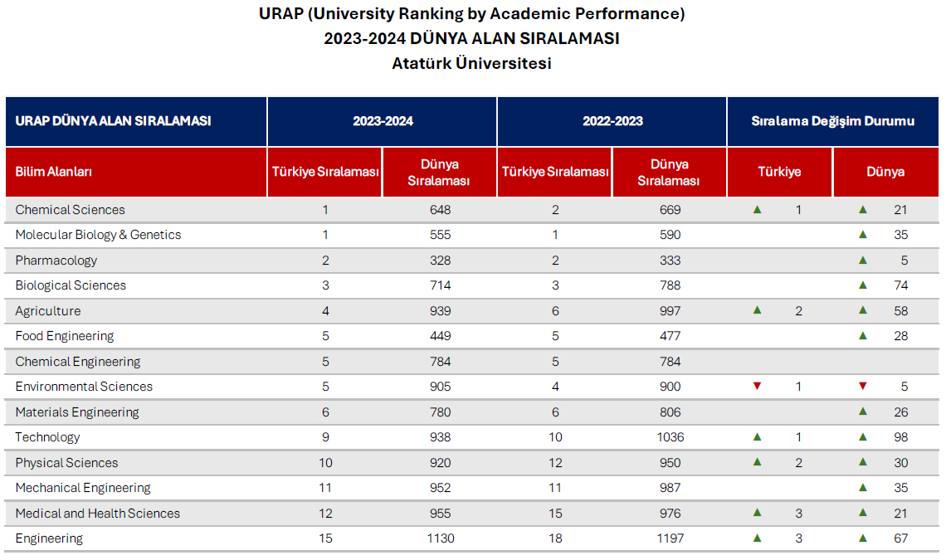Select the 2022-2023 column group header
Viewport: 946px width, 560px height.
coord(612,121)
